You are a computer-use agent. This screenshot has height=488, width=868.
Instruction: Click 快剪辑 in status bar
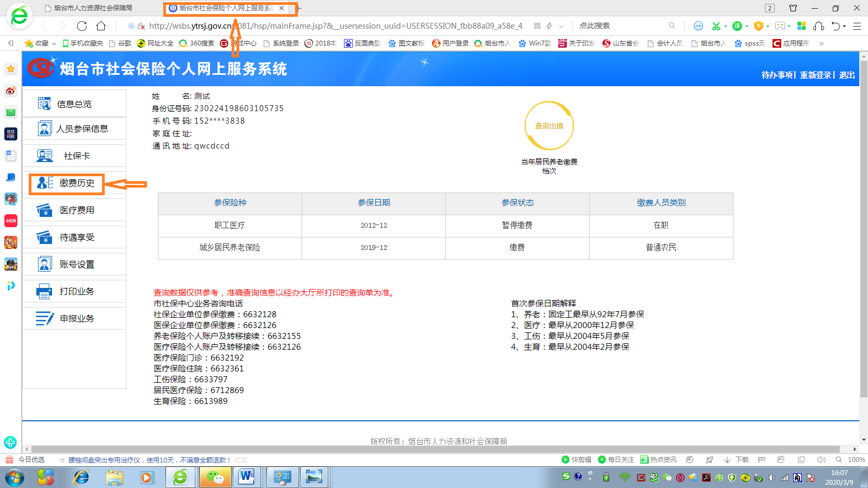(x=577, y=460)
